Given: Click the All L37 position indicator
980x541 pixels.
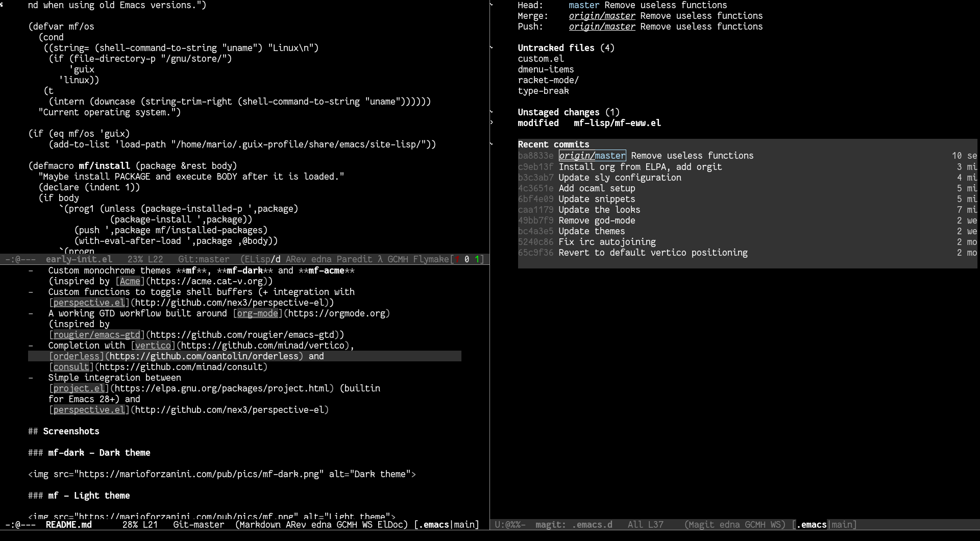Looking at the screenshot, I should click(x=645, y=525).
